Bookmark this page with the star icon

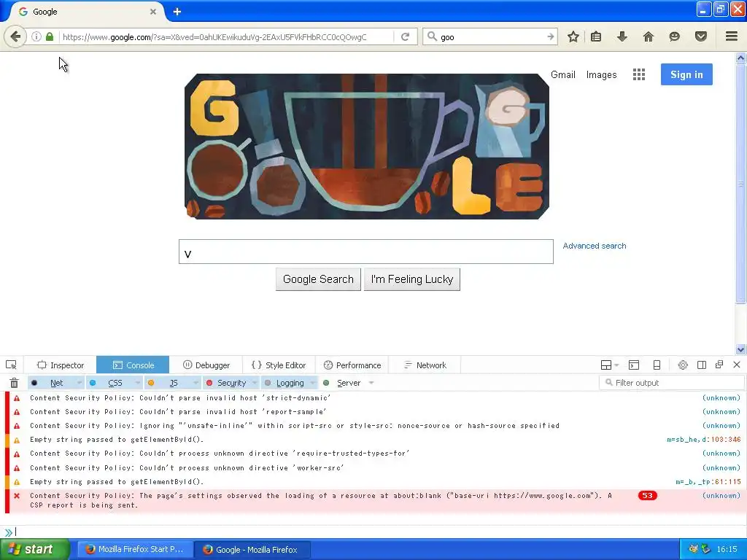(x=573, y=36)
